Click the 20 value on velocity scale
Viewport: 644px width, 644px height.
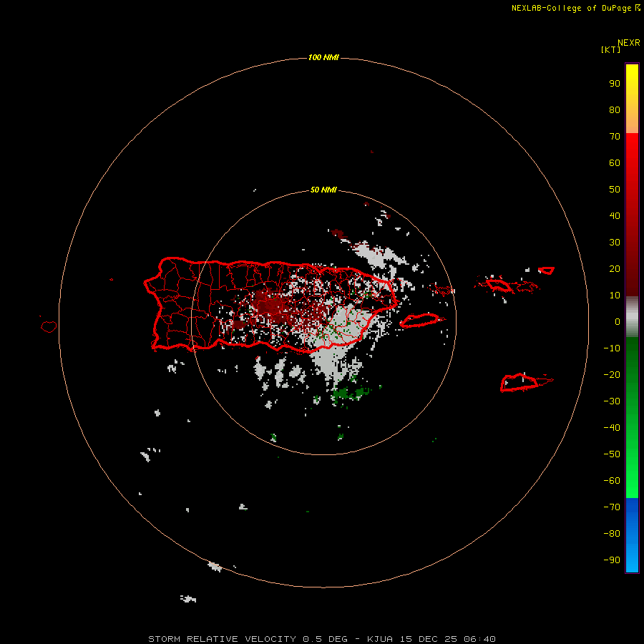click(x=615, y=269)
